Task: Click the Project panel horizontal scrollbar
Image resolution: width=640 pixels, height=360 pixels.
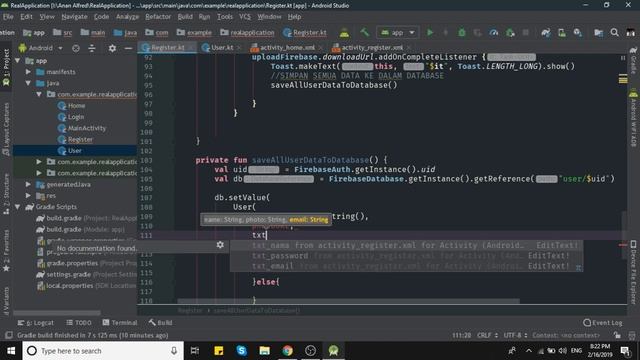Action: [57, 313]
